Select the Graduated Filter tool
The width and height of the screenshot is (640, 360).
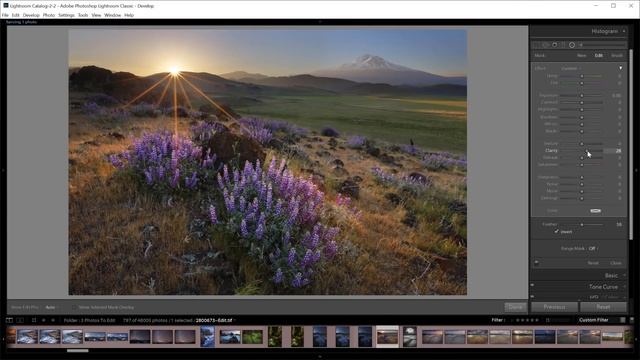pos(563,45)
